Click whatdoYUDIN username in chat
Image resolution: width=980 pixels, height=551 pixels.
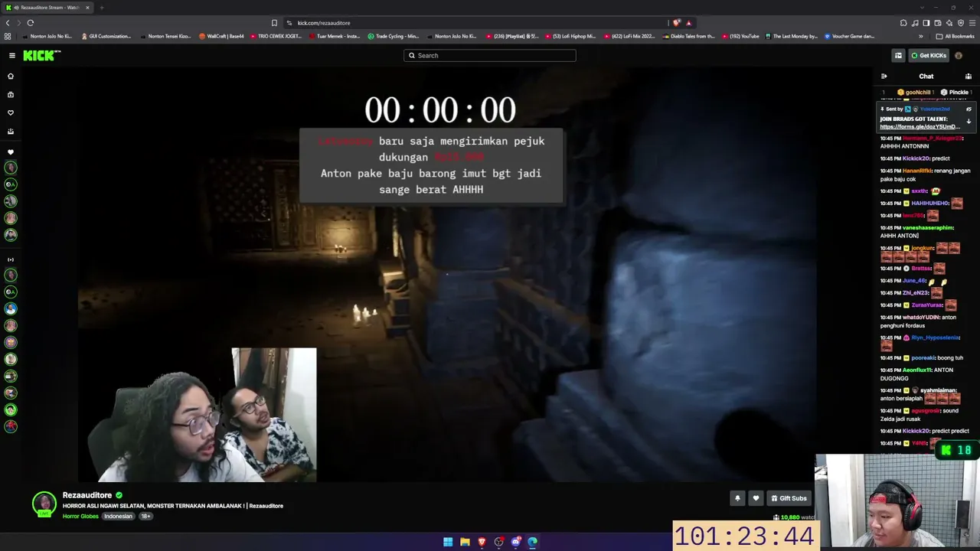921,317
